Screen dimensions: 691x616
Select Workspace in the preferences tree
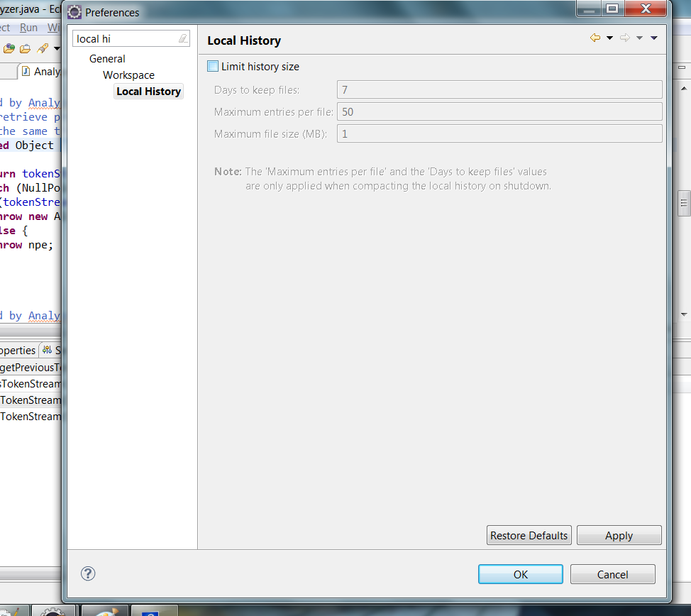point(128,75)
